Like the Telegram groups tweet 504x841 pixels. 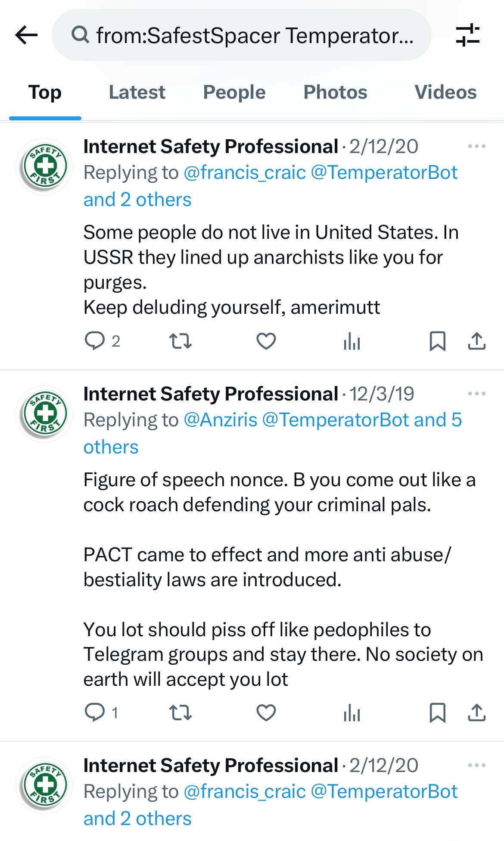pyautogui.click(x=266, y=713)
